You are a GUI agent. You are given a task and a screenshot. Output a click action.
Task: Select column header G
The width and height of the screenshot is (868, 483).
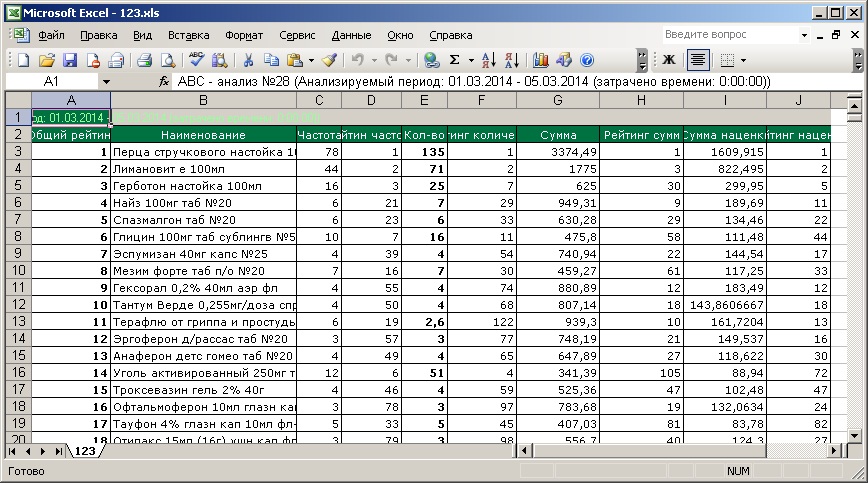557,100
